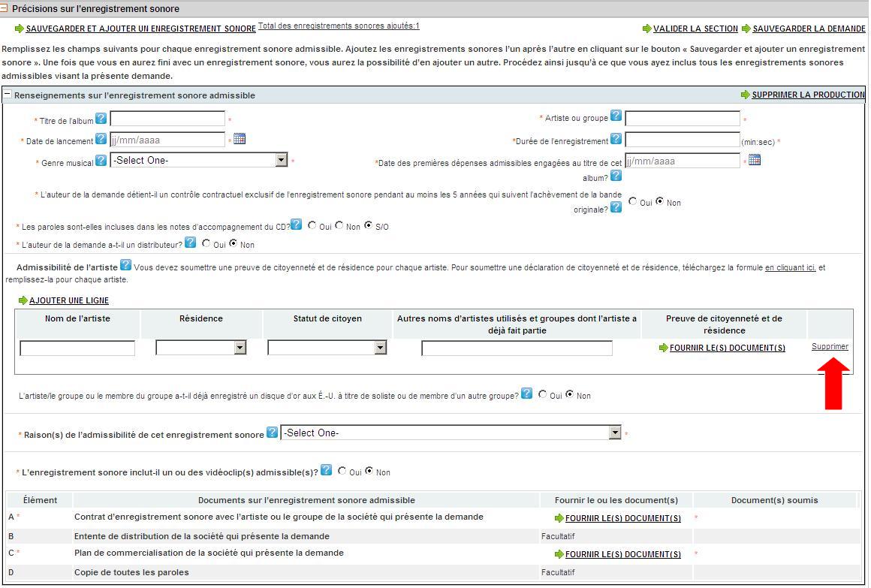The width and height of the screenshot is (871, 588).
Task: Click green arrow for document A upload
Action: (x=559, y=518)
